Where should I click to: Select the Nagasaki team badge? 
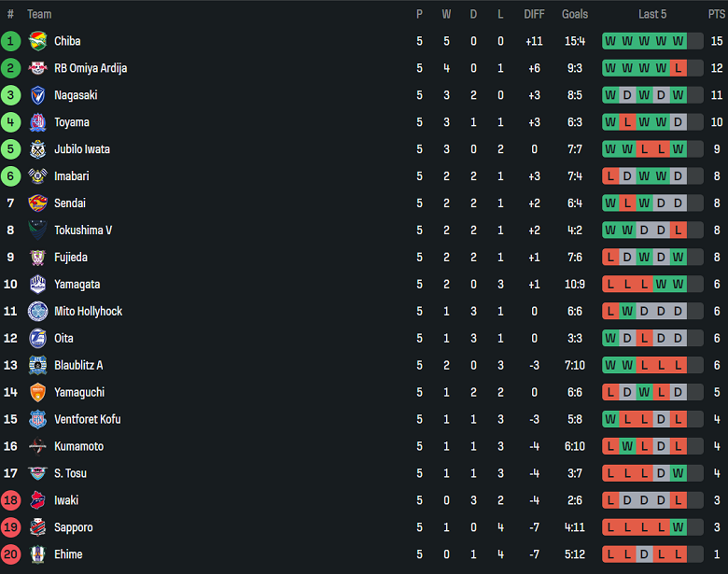tap(37, 95)
